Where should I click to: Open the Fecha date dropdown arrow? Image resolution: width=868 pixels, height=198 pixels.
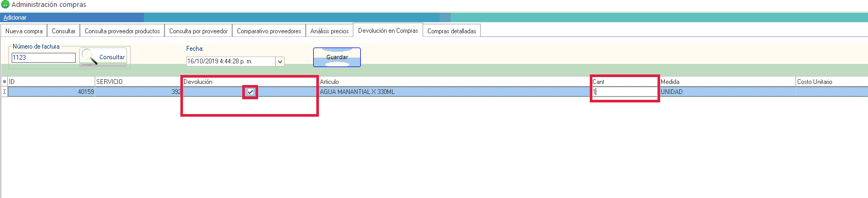pos(280,61)
